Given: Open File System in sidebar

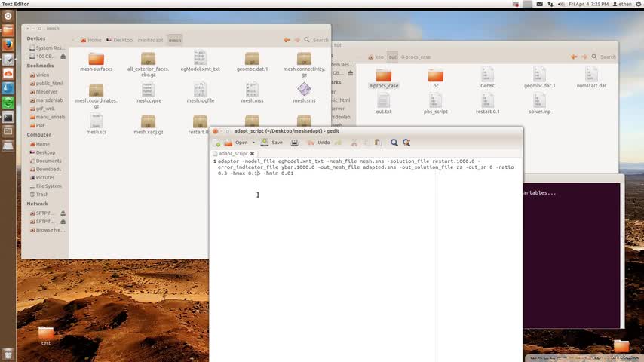Looking at the screenshot, I should [x=45, y=186].
